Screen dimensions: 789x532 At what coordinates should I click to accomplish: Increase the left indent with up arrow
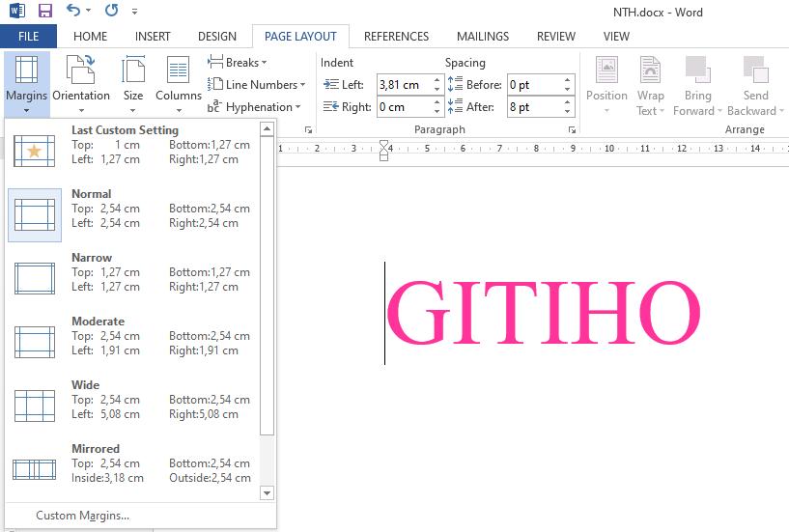coord(437,79)
